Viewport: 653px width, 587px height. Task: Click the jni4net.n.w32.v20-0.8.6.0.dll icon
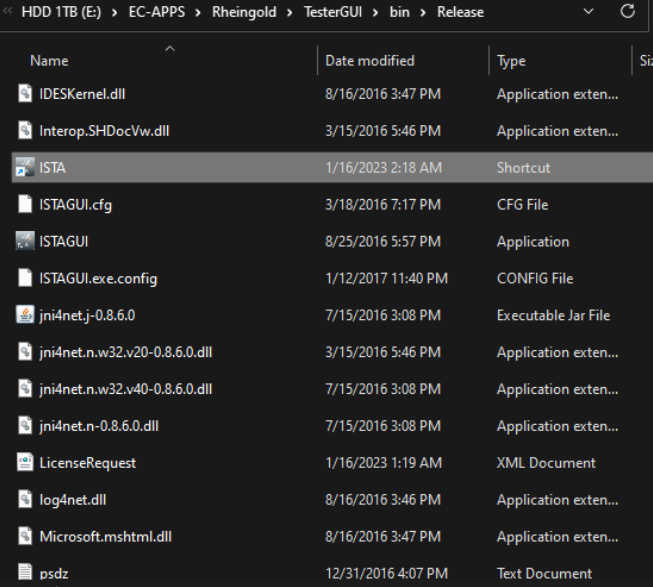pyautogui.click(x=25, y=352)
